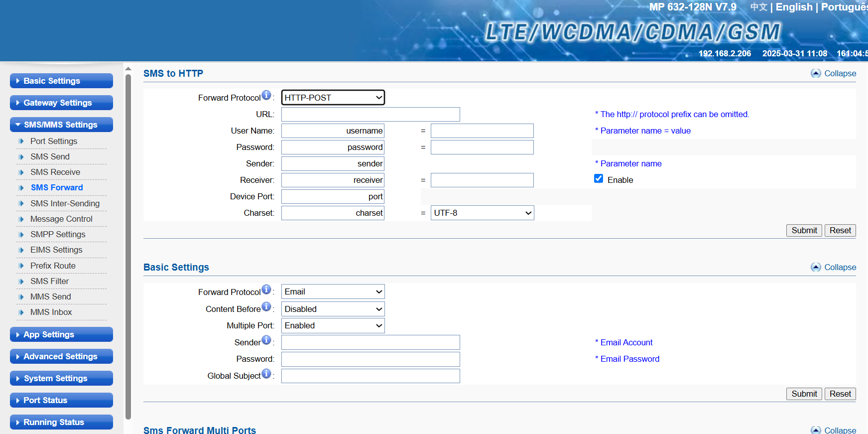Click info icon beside Basic Settings Sender
Image resolution: width=868 pixels, height=434 pixels.
coord(266,340)
